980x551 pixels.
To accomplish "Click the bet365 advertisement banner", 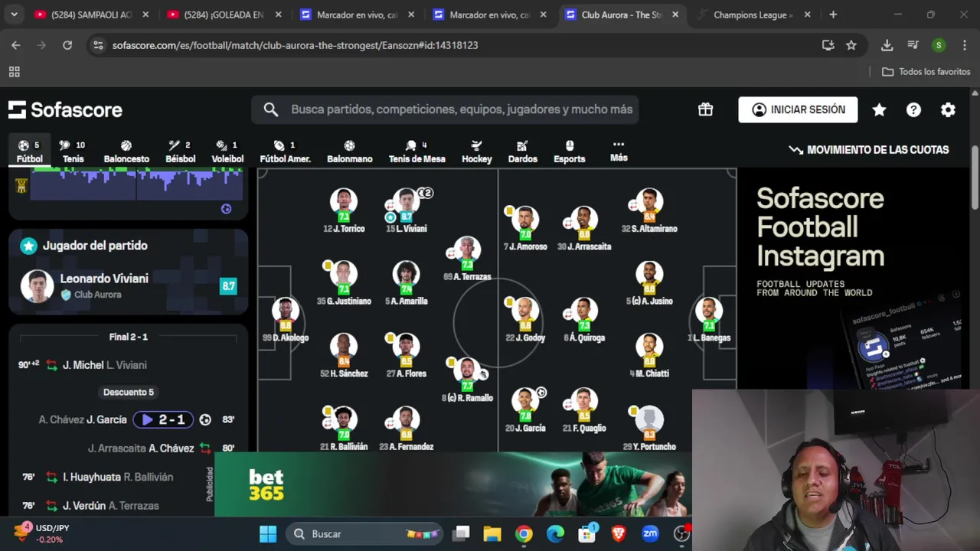I will (453, 484).
